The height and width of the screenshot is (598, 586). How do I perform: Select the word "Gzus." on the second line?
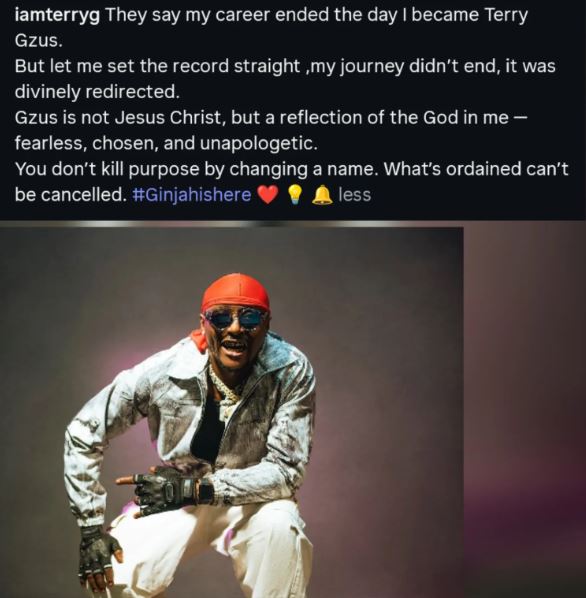pyautogui.click(x=38, y=41)
